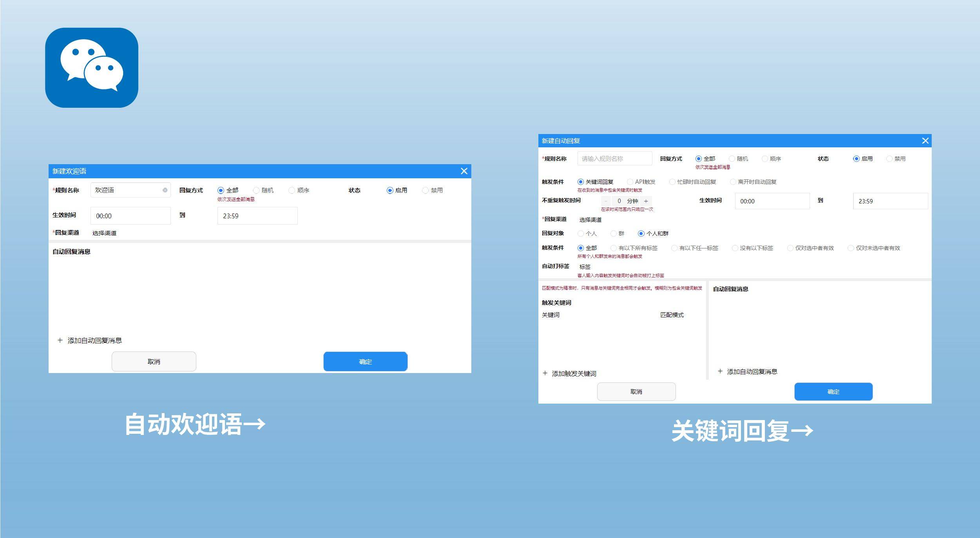Click 确定 in 新建自动回复 dialog
The height and width of the screenshot is (538, 980).
point(833,391)
